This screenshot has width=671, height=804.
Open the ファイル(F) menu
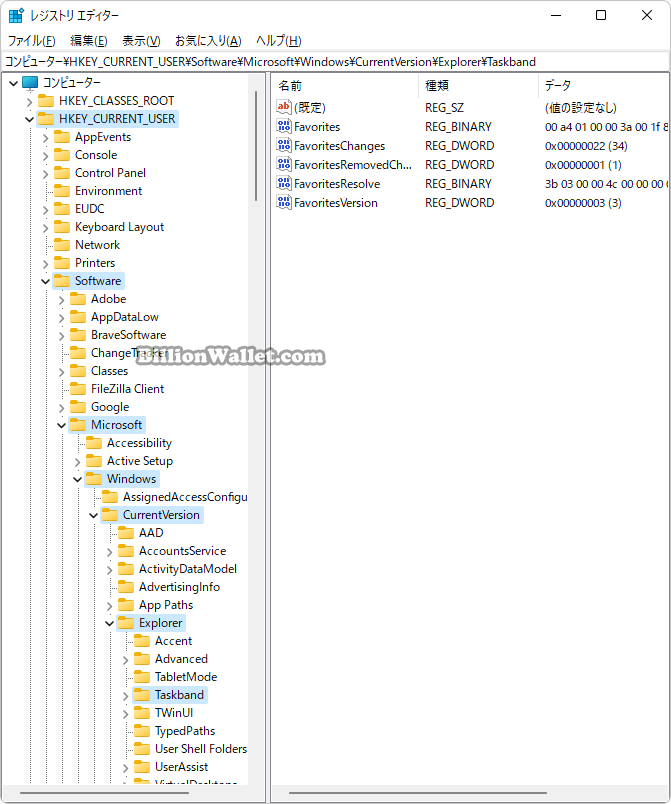32,41
